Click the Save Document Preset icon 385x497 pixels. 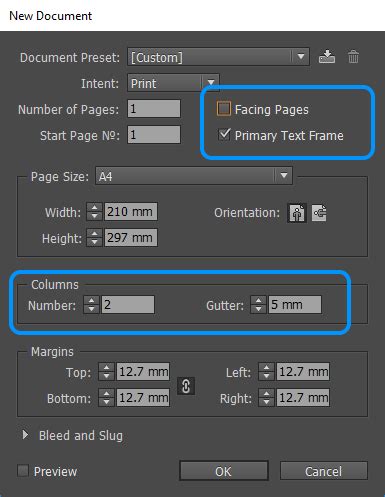(x=327, y=57)
